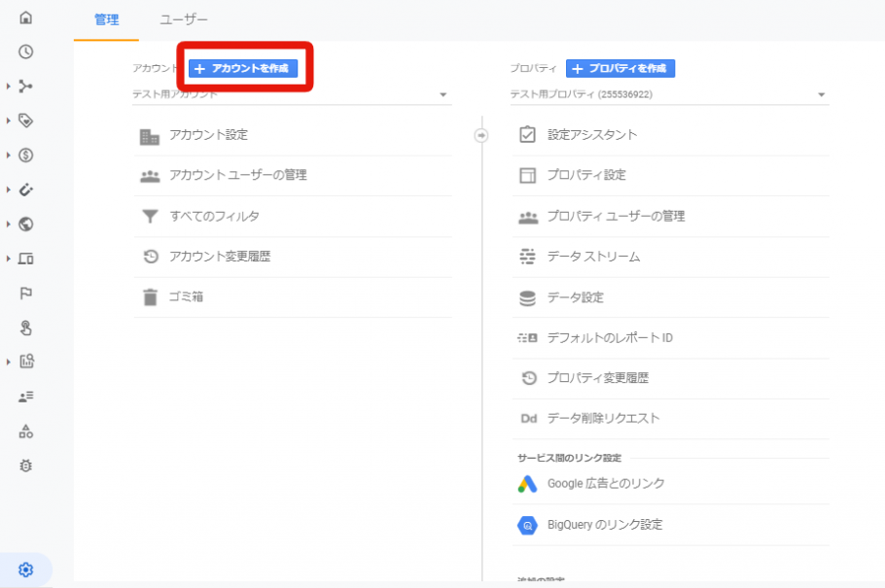The height and width of the screenshot is (588, 885).
Task: Open Google 広告とのリンク setting
Action: point(606,483)
